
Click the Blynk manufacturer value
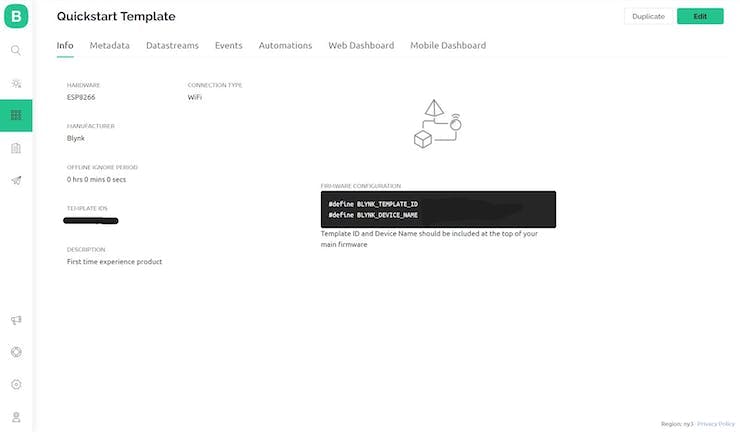pos(76,138)
